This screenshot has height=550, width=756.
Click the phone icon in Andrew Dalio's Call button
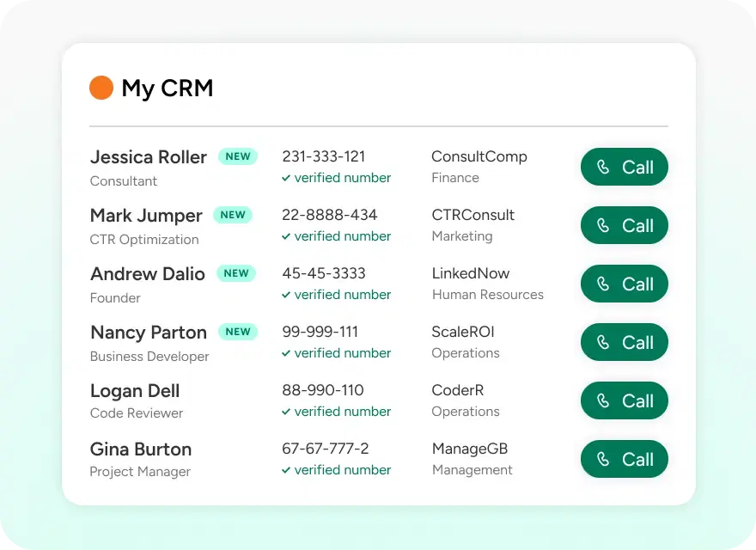[x=603, y=284]
